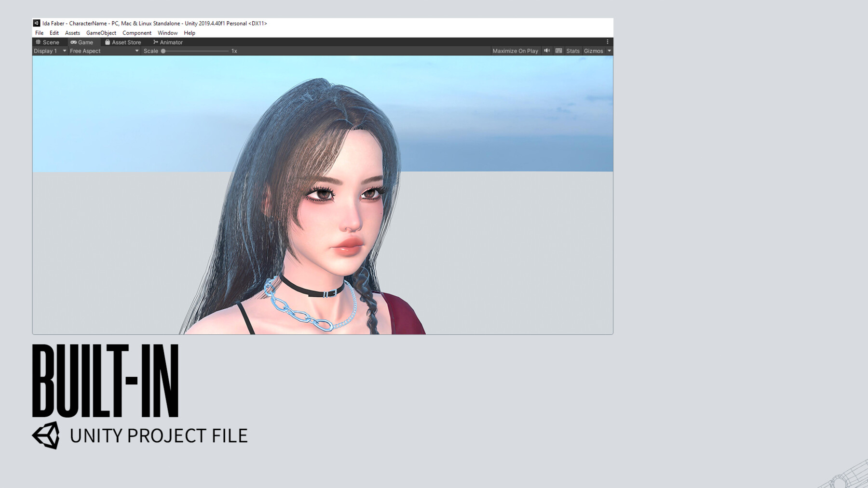
Task: Click the Scene tab grid icon
Action: (x=38, y=42)
